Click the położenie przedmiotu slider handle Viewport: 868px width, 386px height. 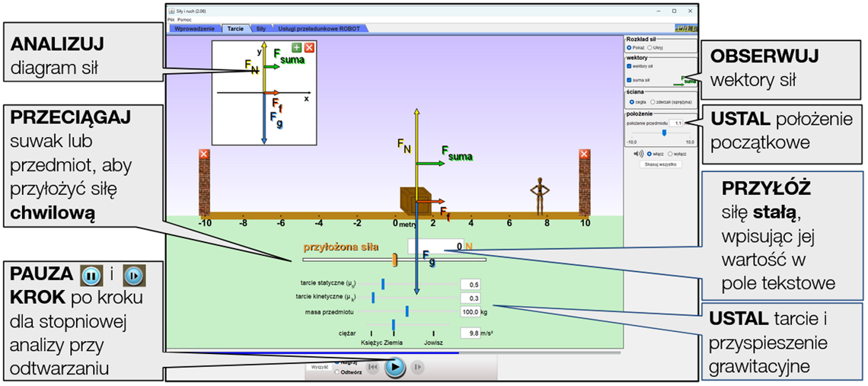click(x=664, y=133)
